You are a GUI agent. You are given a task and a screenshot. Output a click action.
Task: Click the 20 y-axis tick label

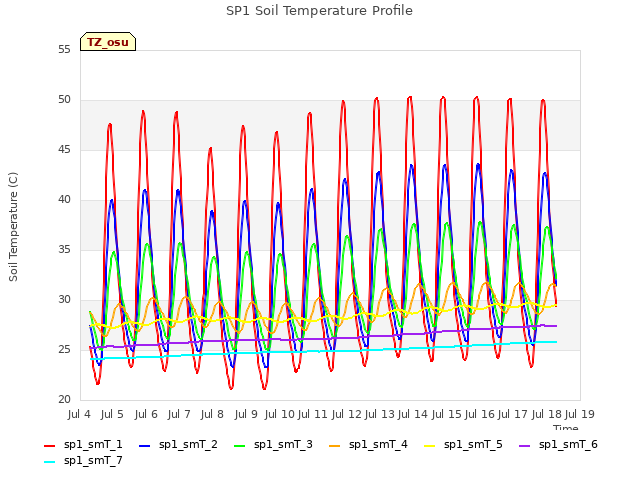(x=64, y=400)
